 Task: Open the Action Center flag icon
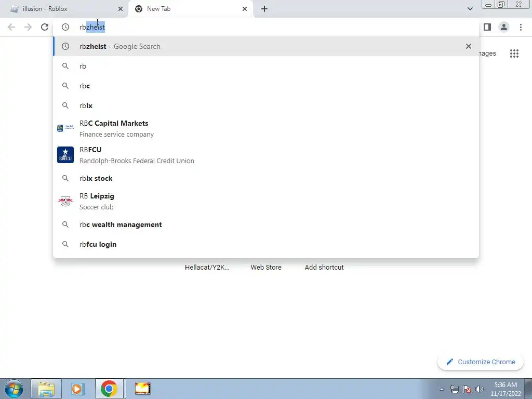[x=467, y=389]
